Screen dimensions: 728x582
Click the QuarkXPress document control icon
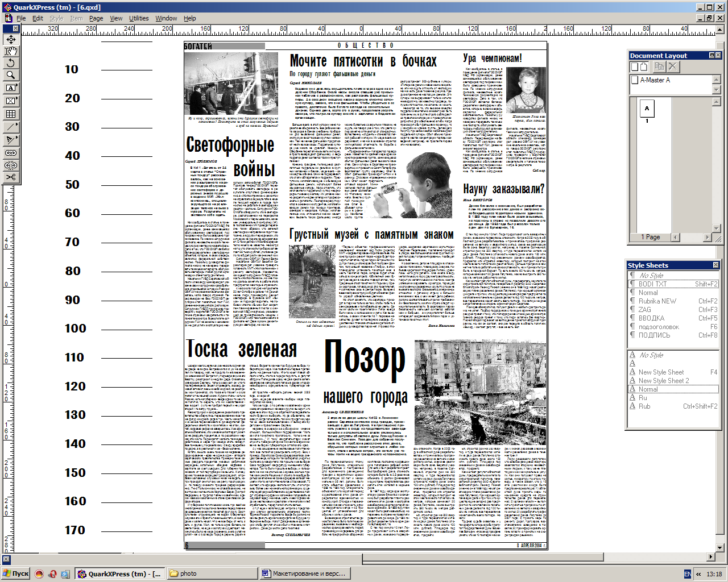[x=8, y=18]
